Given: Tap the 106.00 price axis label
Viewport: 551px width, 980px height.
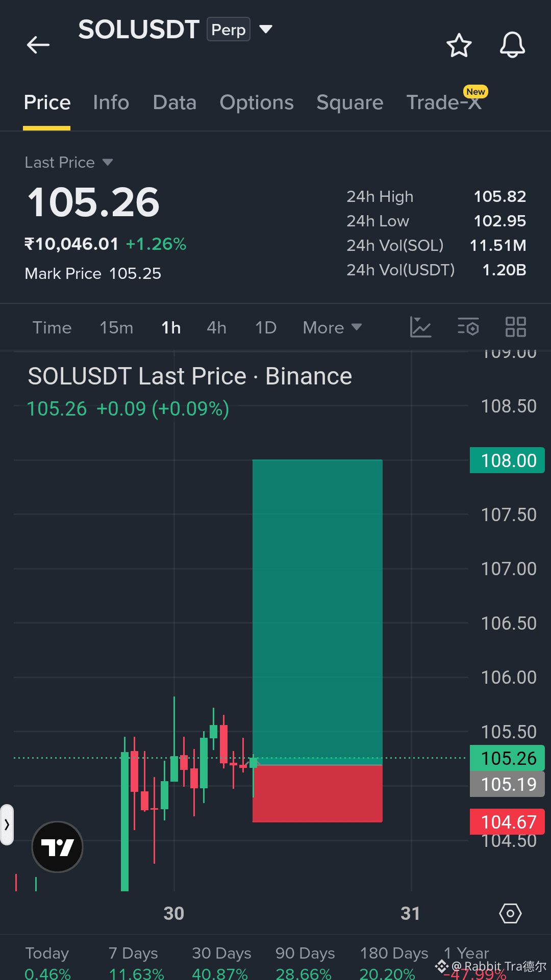Looking at the screenshot, I should (509, 678).
